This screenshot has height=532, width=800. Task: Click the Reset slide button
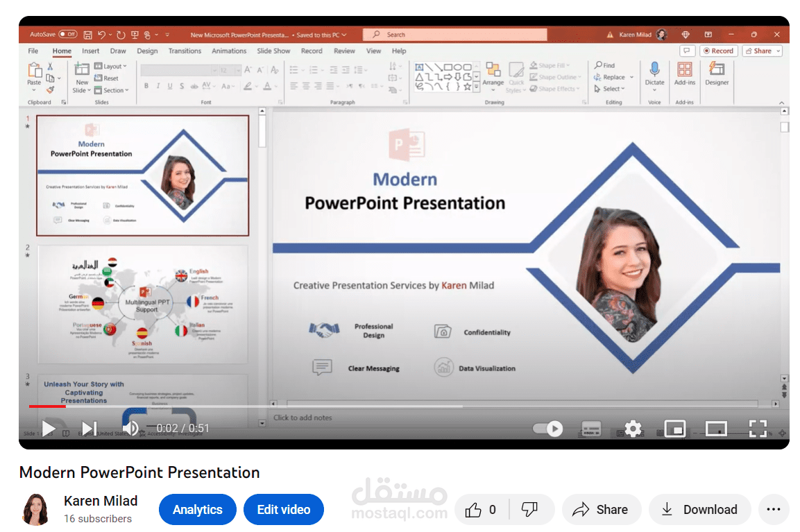(106, 78)
